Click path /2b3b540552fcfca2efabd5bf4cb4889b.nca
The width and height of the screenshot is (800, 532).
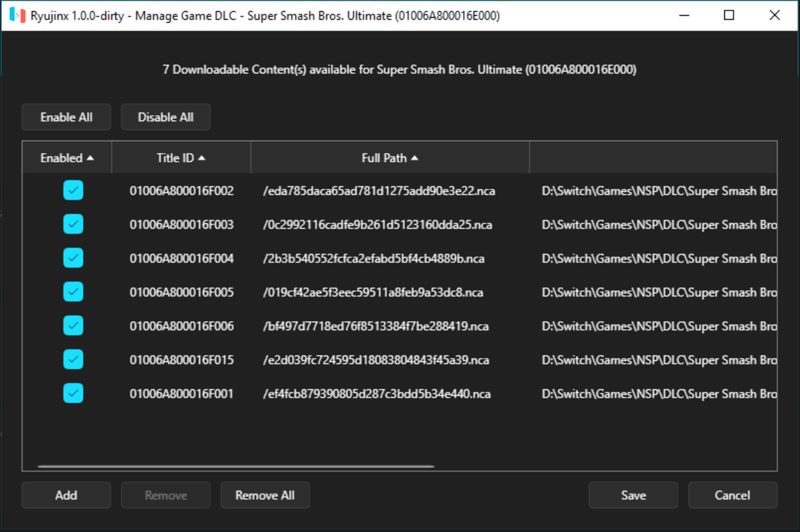pyautogui.click(x=374, y=259)
